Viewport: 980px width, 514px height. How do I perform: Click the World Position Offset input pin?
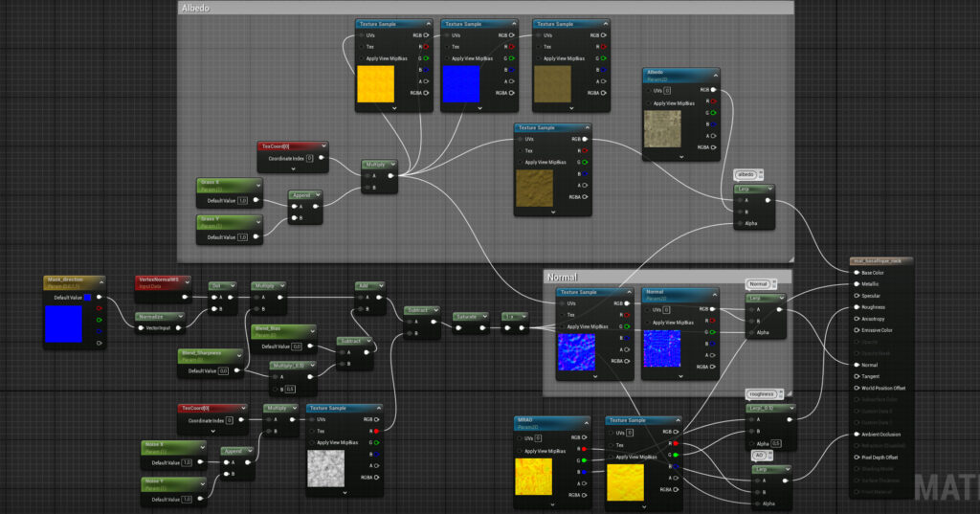pyautogui.click(x=856, y=388)
